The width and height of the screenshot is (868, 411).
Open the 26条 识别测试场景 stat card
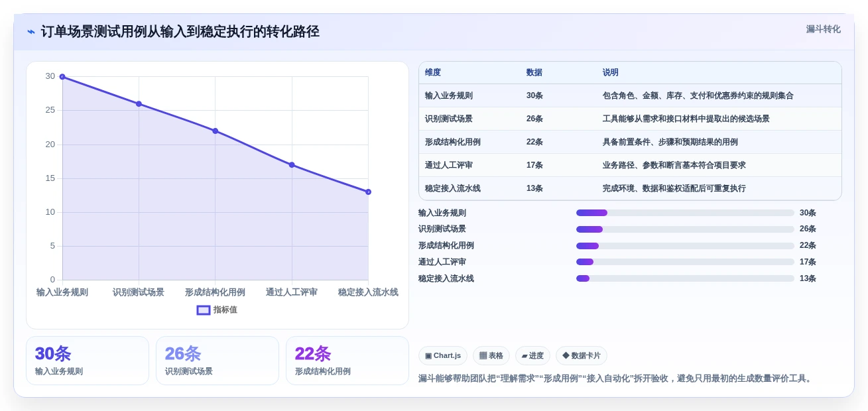click(217, 361)
